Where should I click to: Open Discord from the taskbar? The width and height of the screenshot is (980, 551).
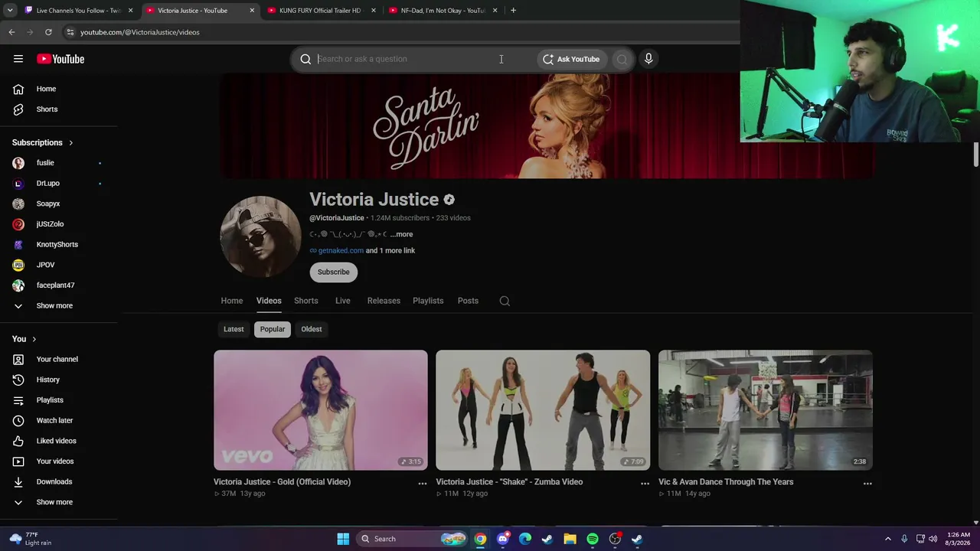point(502,539)
